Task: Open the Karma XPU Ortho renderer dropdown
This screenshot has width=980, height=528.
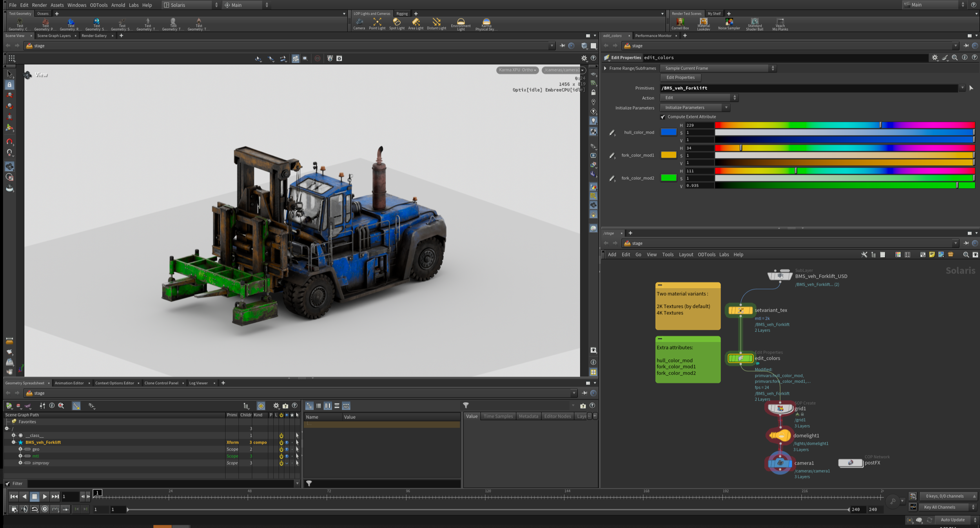Action: pos(517,70)
